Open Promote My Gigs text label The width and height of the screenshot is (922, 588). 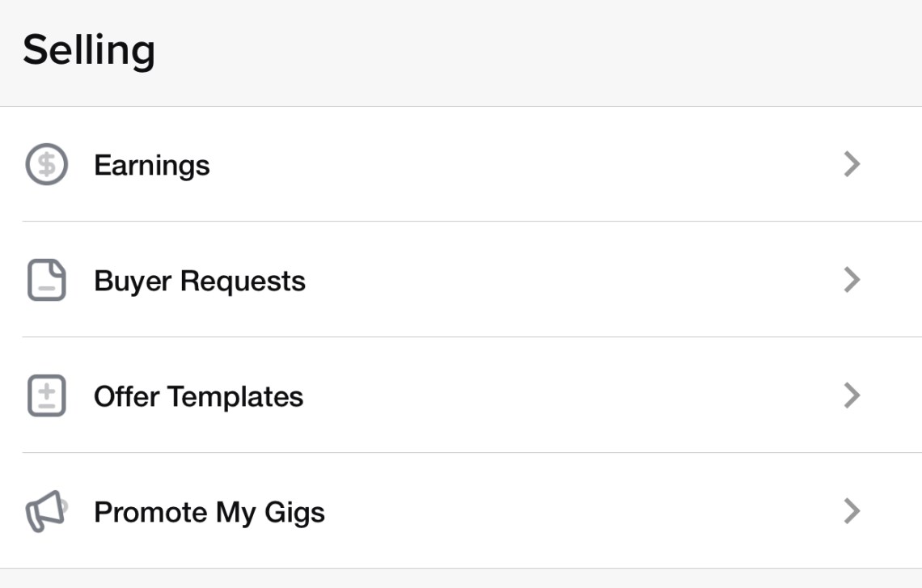point(209,512)
